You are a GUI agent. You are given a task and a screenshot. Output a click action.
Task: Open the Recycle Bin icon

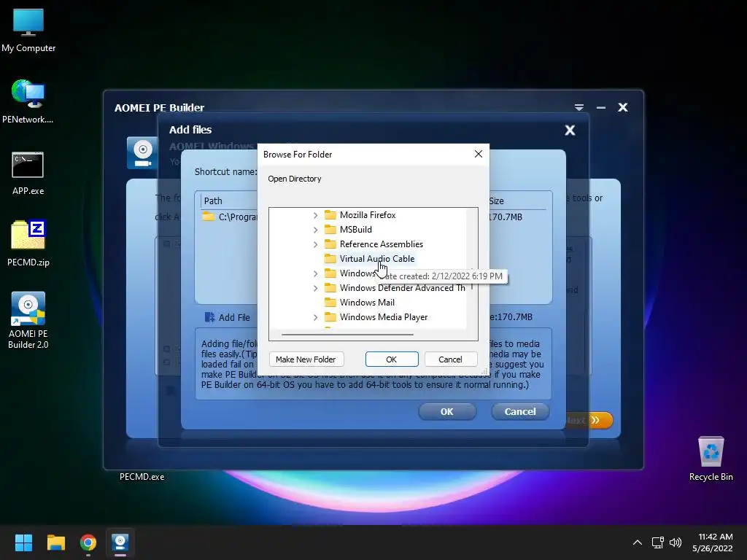[x=711, y=458]
